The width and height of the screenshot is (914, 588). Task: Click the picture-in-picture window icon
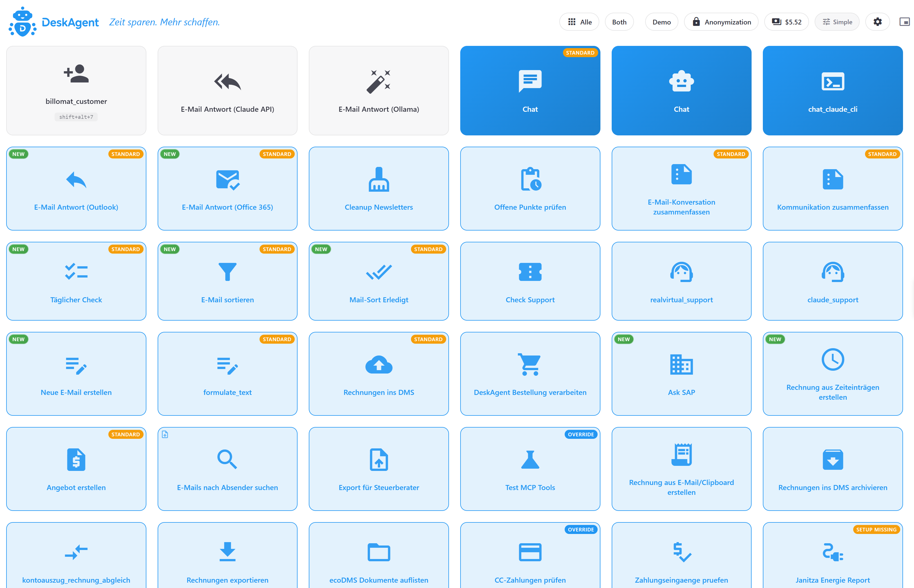[904, 22]
